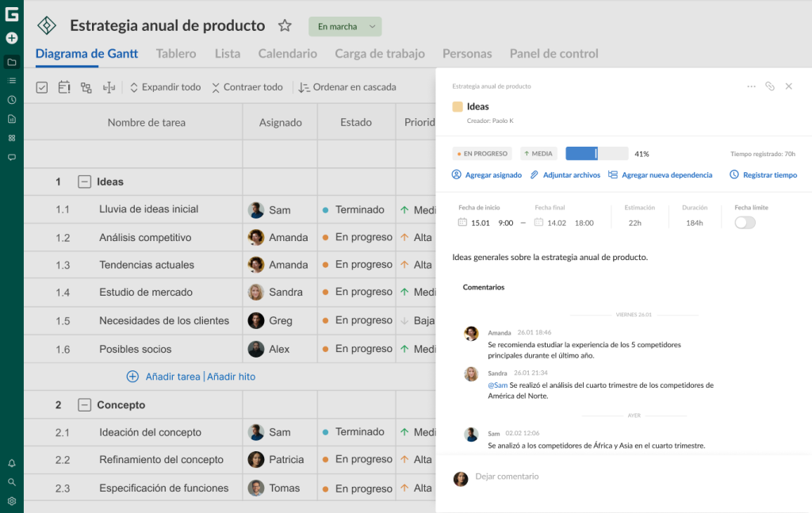This screenshot has height=513, width=812.
Task: Click Expandir todo
Action: (x=165, y=87)
